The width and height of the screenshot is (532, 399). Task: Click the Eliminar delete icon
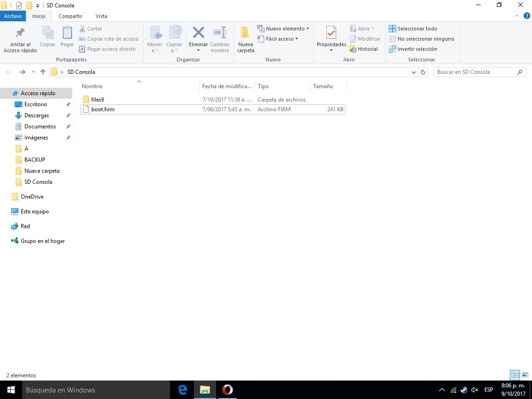point(198,33)
